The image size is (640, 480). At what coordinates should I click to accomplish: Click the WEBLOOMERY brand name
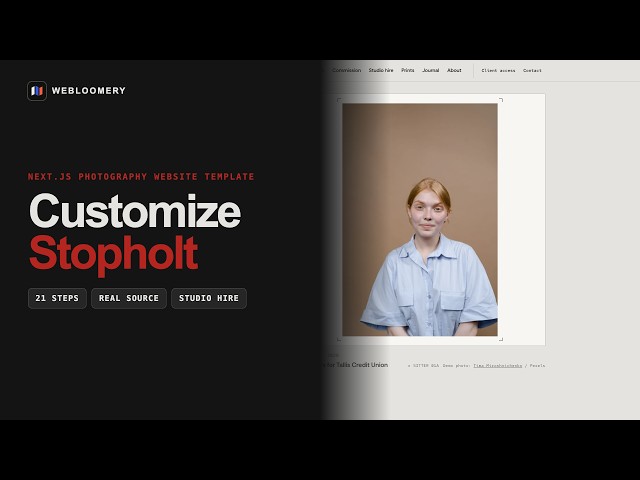(89, 91)
